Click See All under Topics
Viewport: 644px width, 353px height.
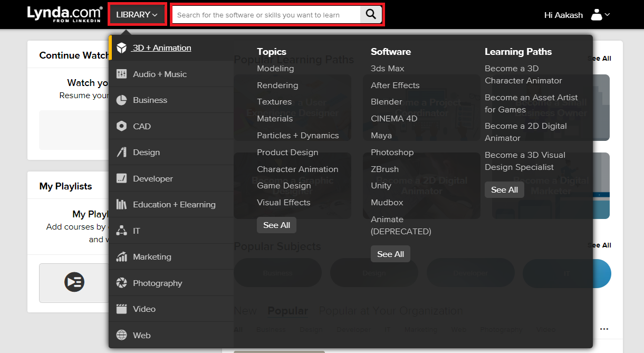point(277,225)
